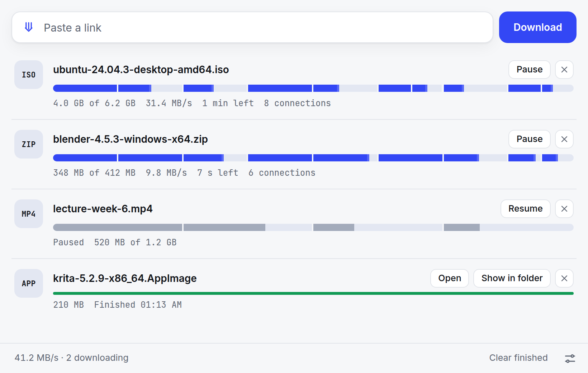Screen dimensions: 588x373
Task: Click Clear finished in the footer
Action: (x=518, y=358)
